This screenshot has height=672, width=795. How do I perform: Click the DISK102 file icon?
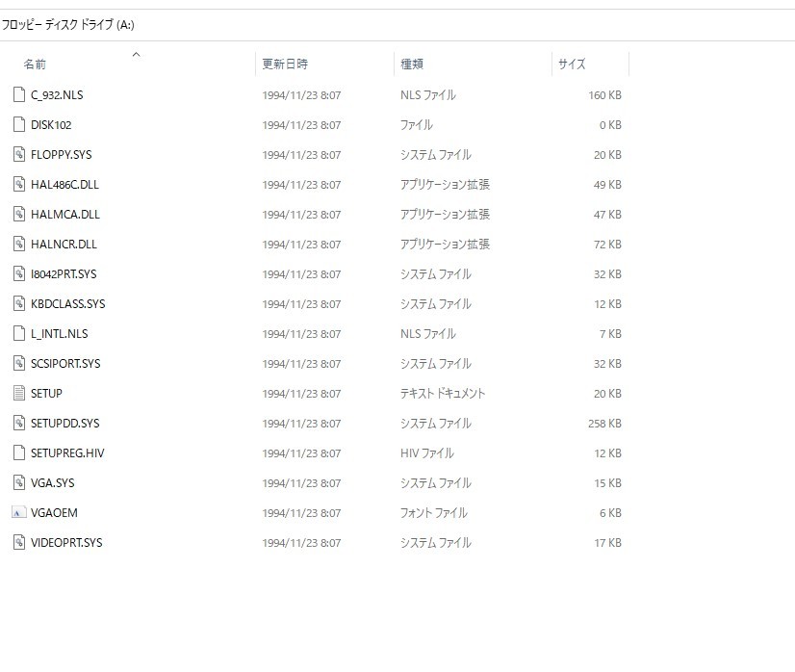(18, 125)
